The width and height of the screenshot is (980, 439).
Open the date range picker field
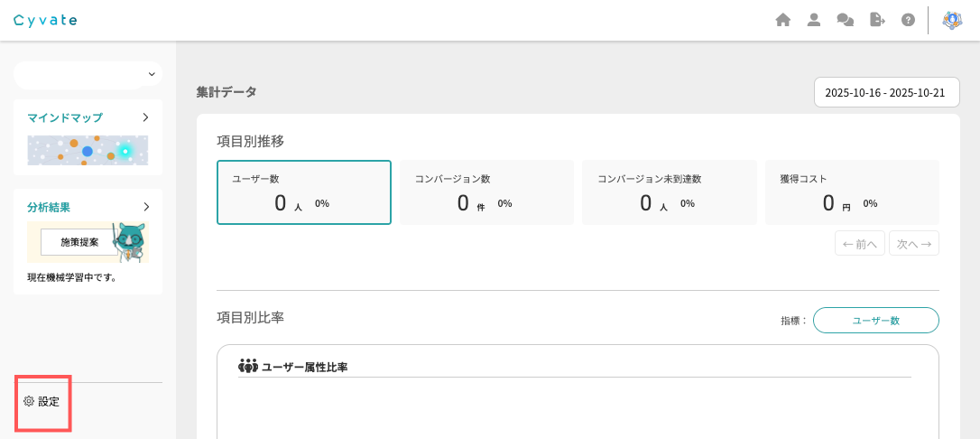pyautogui.click(x=884, y=92)
